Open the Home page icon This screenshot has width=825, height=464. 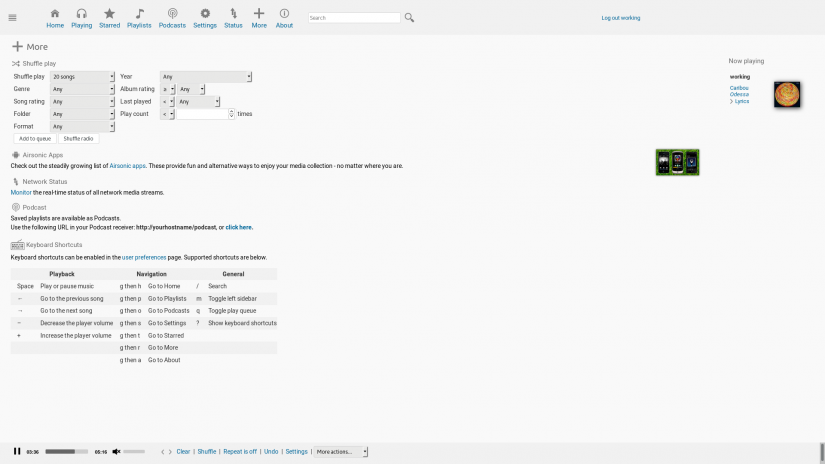click(x=55, y=13)
